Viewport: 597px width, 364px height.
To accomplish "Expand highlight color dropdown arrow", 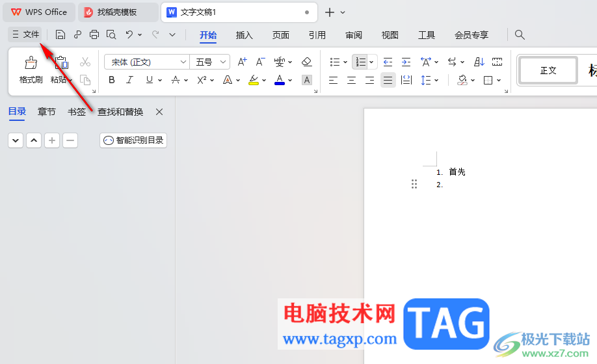I will (x=264, y=80).
